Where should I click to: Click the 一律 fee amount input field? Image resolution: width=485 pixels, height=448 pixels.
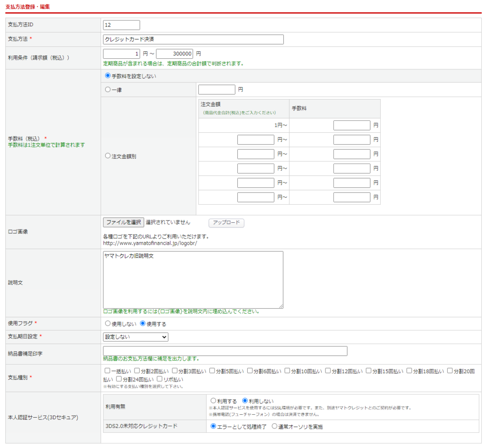[216, 90]
